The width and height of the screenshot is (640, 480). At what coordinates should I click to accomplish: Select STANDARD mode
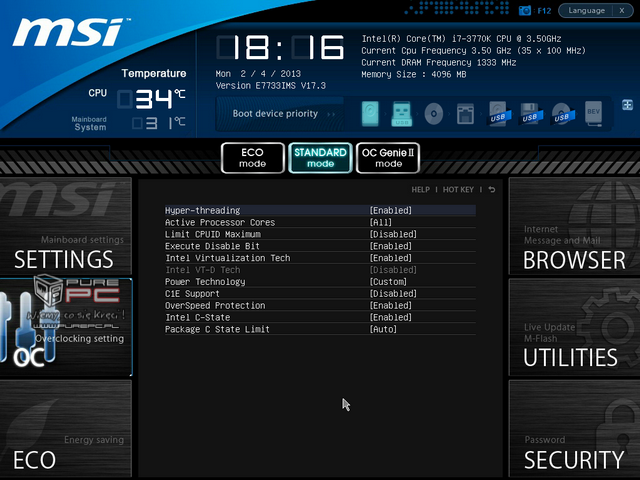tap(320, 158)
